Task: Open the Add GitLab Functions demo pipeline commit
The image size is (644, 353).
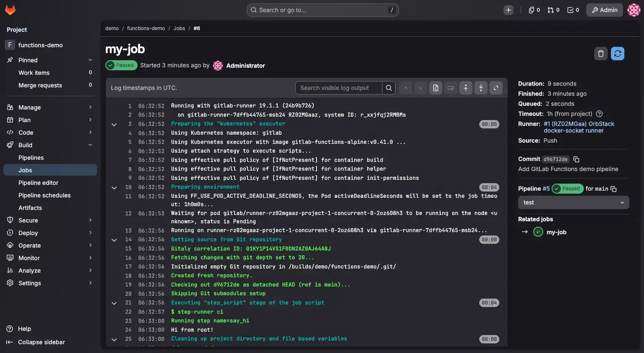Action: [x=568, y=169]
